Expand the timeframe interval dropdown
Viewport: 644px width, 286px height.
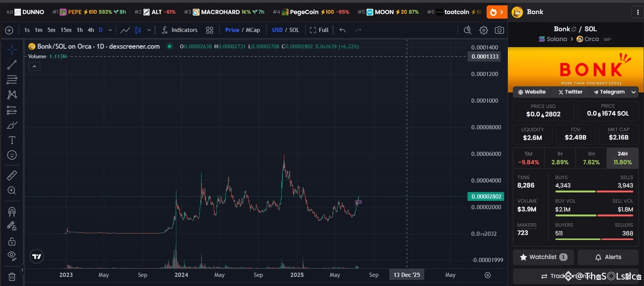(x=110, y=30)
